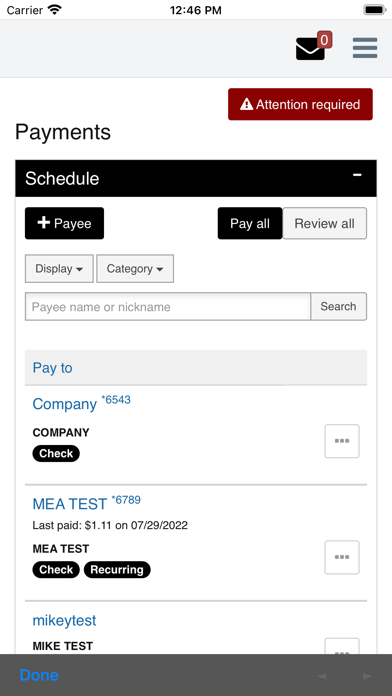Open the messages envelope icon

click(310, 49)
